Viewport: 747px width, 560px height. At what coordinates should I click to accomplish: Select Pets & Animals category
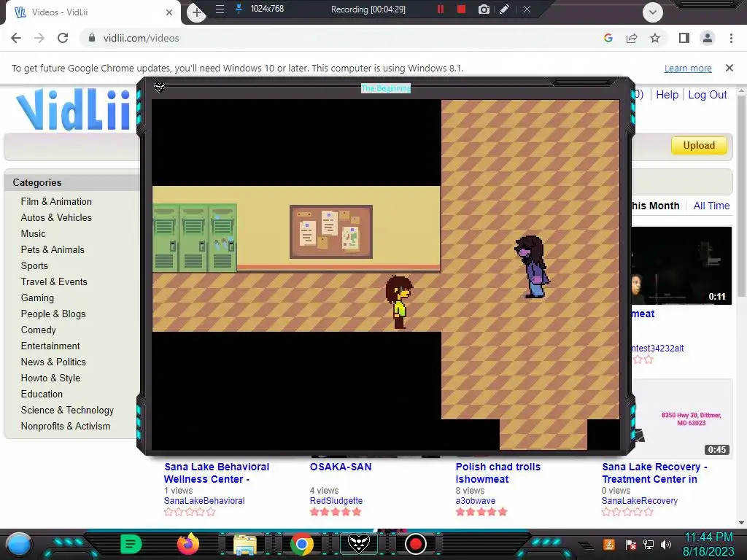click(x=53, y=249)
